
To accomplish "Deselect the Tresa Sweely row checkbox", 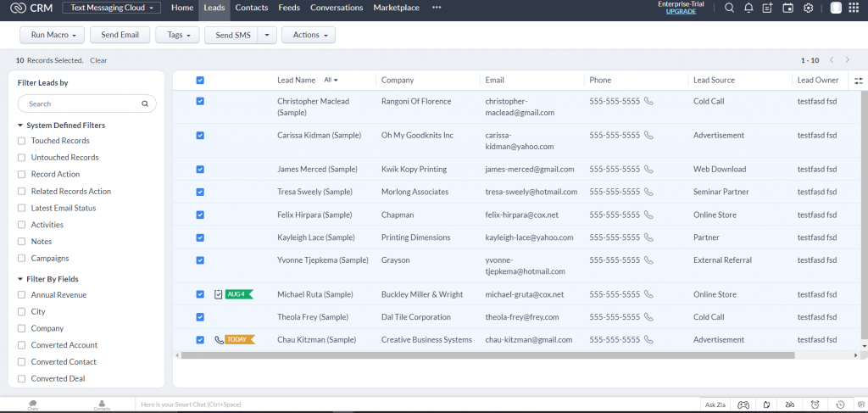I will tap(200, 192).
